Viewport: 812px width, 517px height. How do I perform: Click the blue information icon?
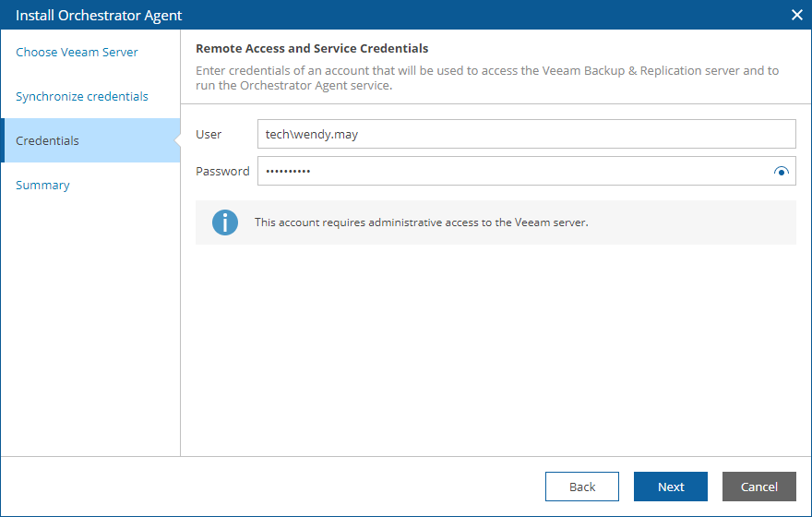tap(225, 222)
